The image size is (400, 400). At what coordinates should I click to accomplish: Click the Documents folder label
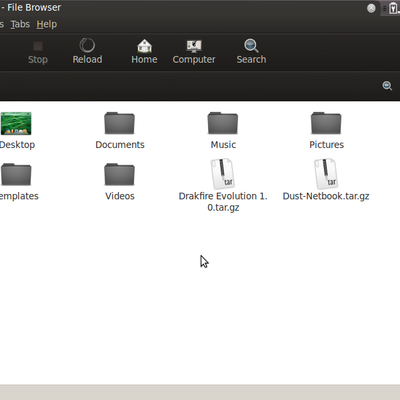(x=120, y=145)
